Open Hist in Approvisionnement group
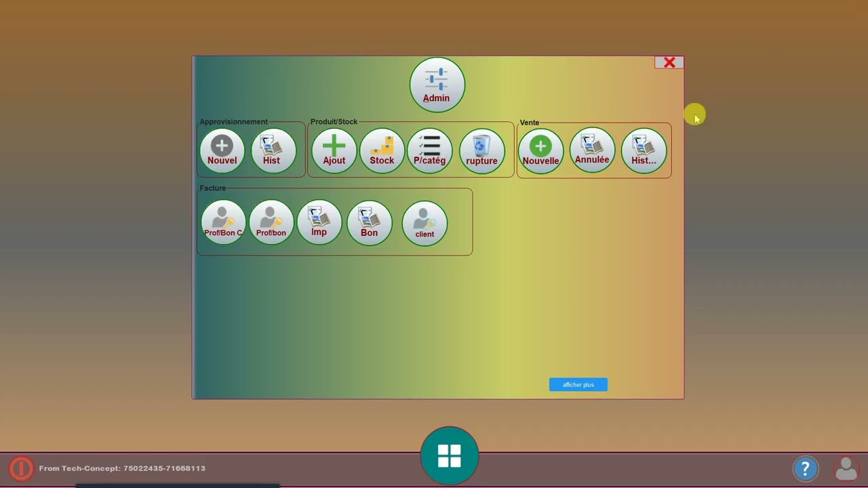 [273, 150]
